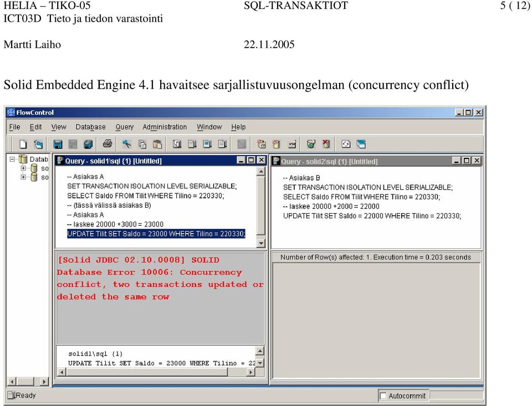
Task: Click the statement log pane scroll-down arrow
Action: 260,363
